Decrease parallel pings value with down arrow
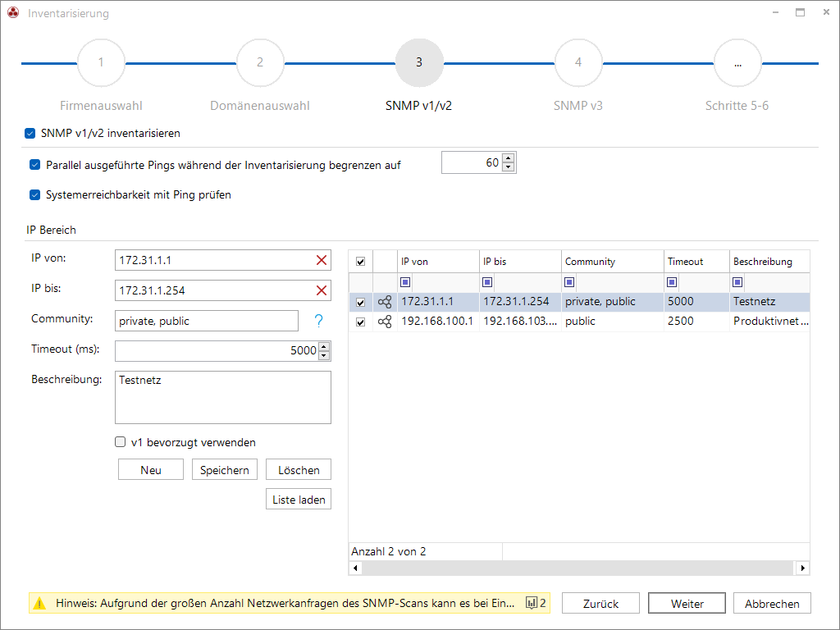 pos(509,167)
